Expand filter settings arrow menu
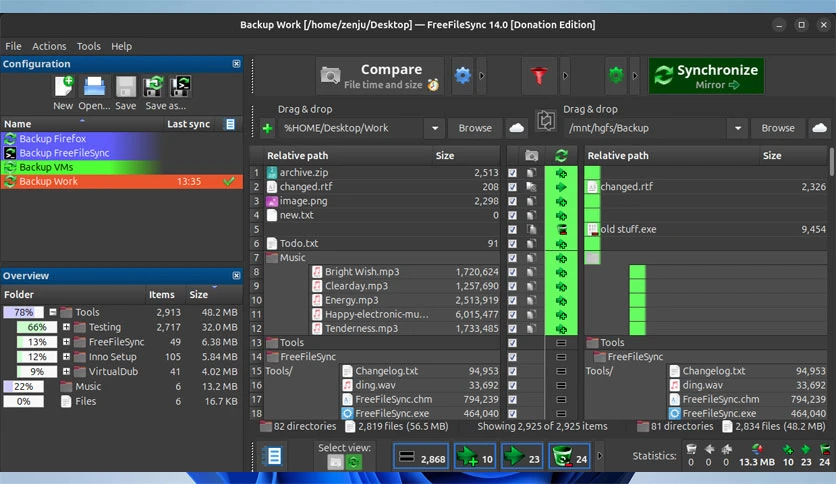Image resolution: width=836 pixels, height=484 pixels. (x=565, y=76)
